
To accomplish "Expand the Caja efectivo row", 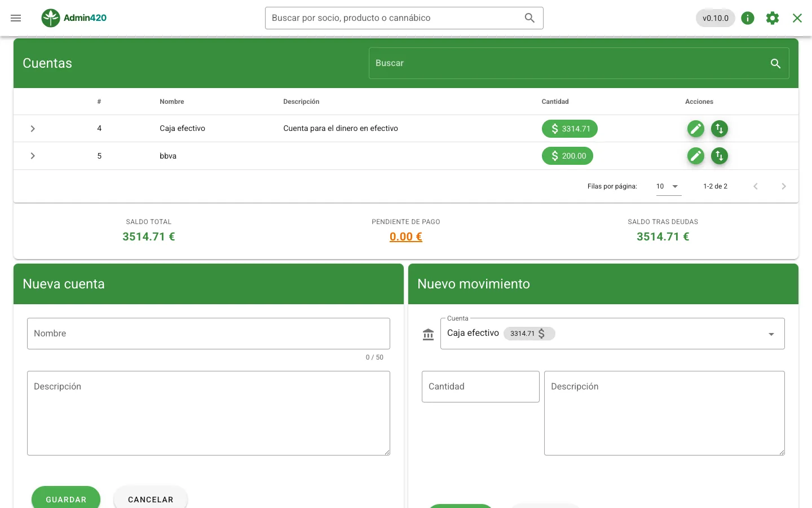I will [x=33, y=129].
